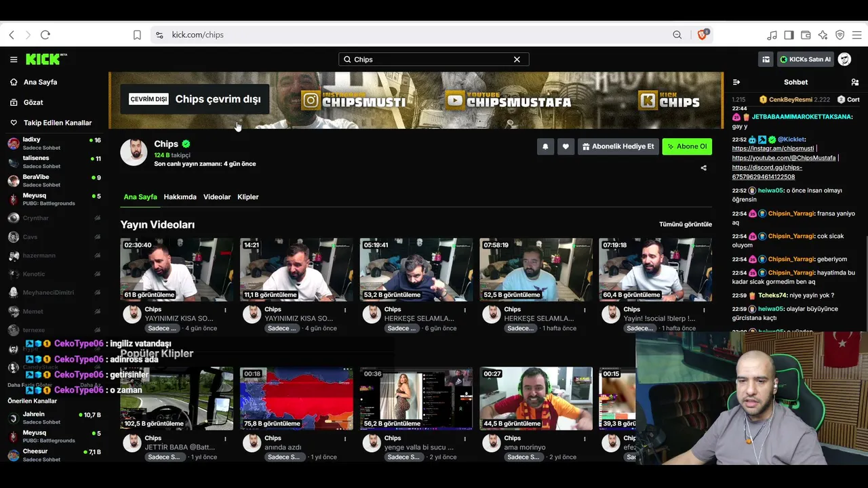Viewport: 868px width, 488px height.
Task: Switch to the Hakkında tab
Action: point(180,197)
